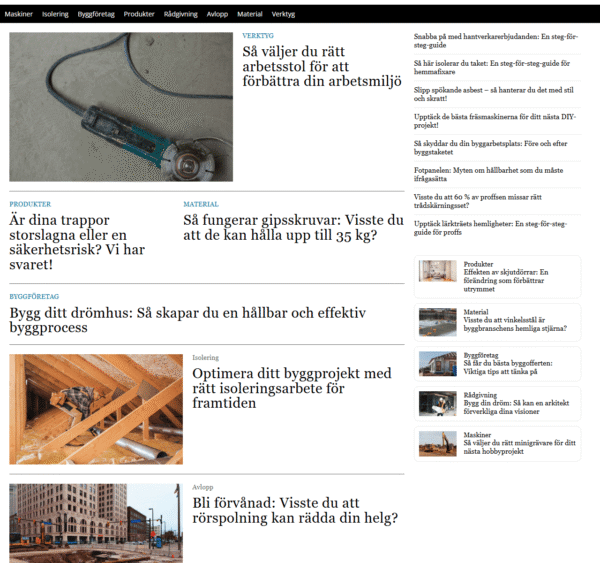Select Isolering in the top navigation

click(55, 14)
